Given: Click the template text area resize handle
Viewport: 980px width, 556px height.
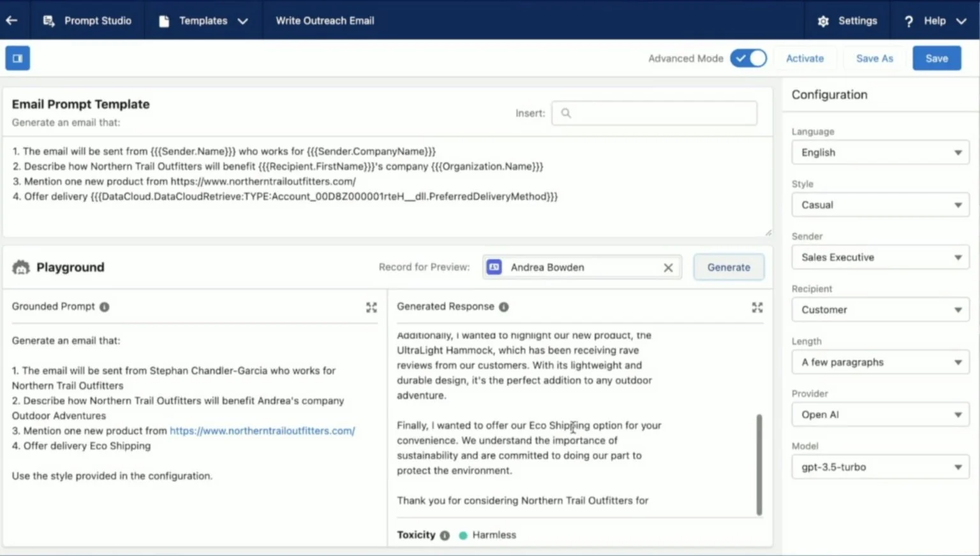Looking at the screenshot, I should pyautogui.click(x=768, y=232).
